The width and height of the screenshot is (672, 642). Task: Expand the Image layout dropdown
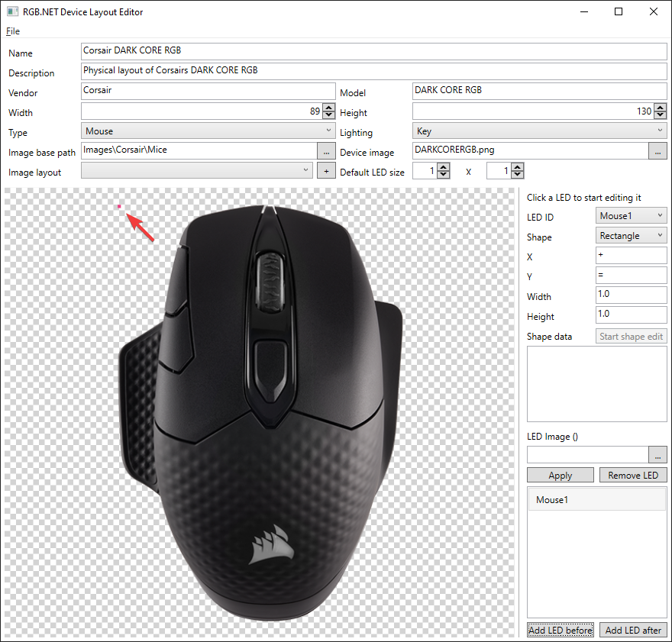(x=197, y=170)
